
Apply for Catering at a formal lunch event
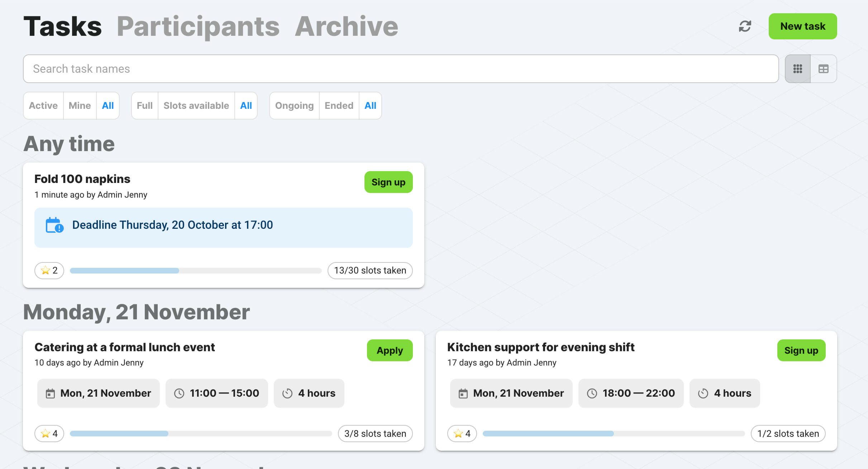click(x=390, y=350)
